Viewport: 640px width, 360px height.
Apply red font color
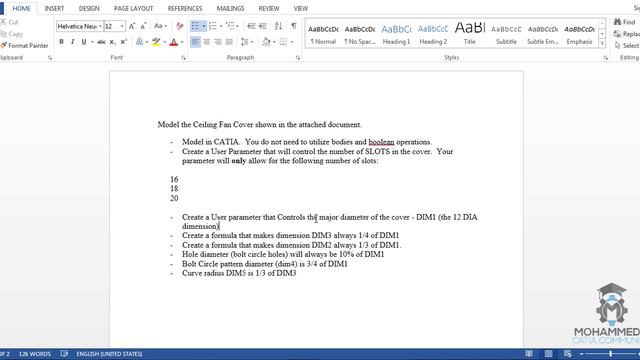click(x=173, y=42)
